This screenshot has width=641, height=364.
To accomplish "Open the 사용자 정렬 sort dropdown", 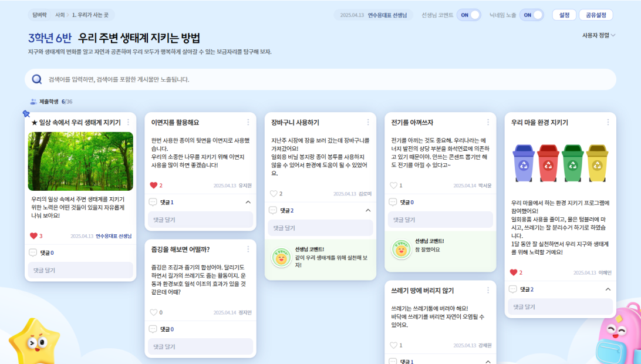I will click(599, 36).
